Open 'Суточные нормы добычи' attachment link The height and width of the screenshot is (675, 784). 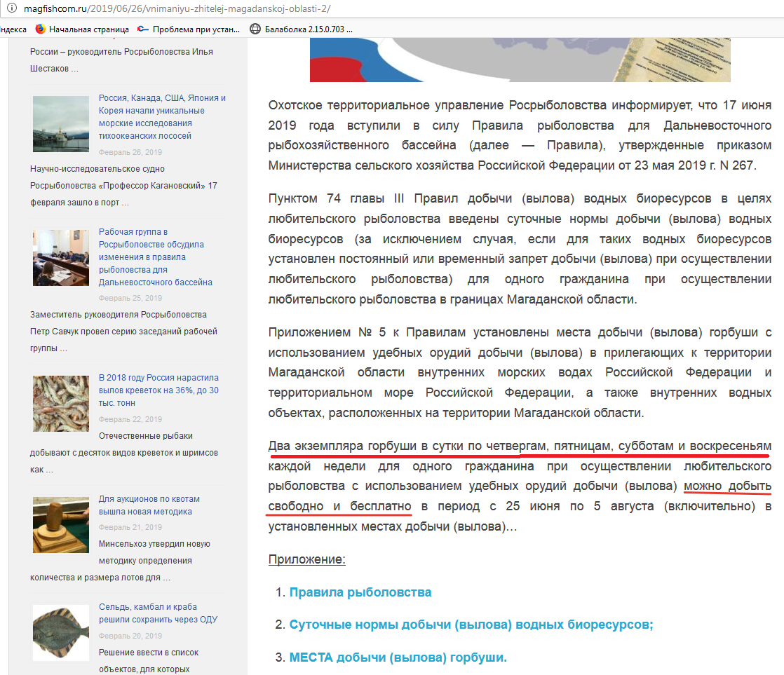click(x=471, y=625)
